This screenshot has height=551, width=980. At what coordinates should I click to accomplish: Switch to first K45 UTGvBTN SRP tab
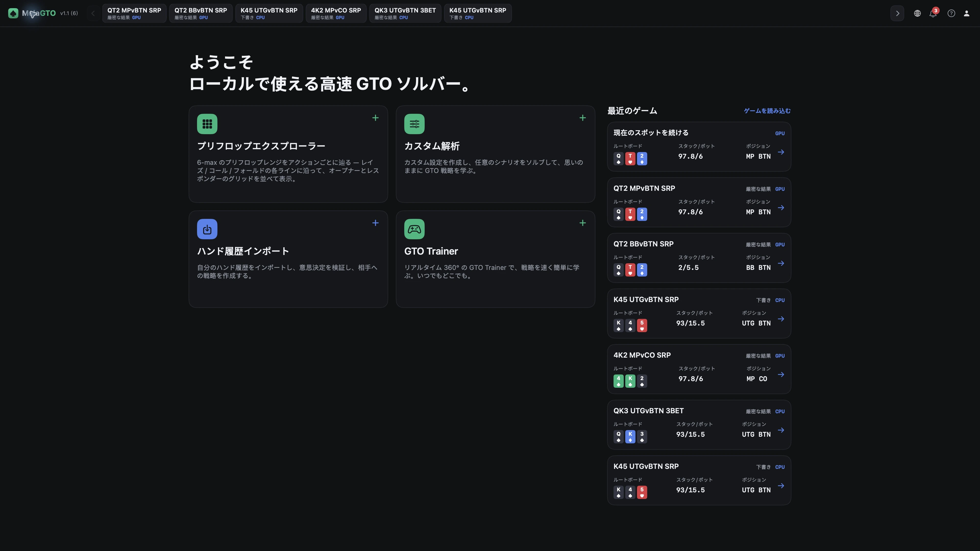click(269, 13)
